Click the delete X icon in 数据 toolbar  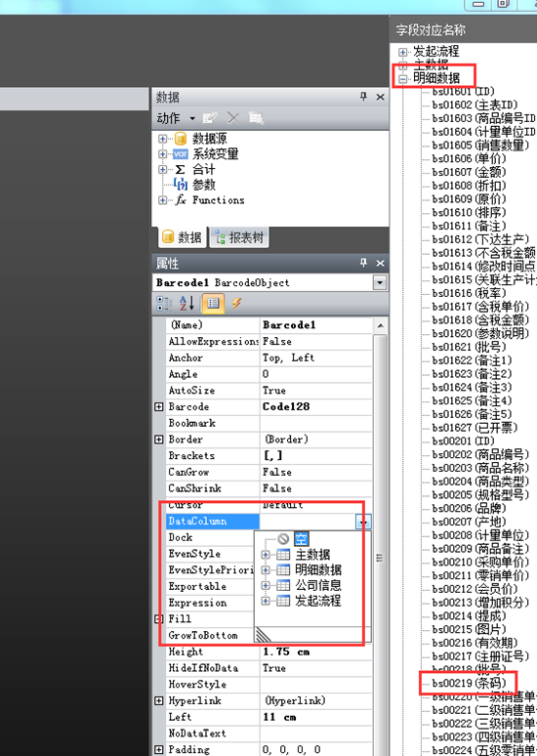tap(232, 117)
